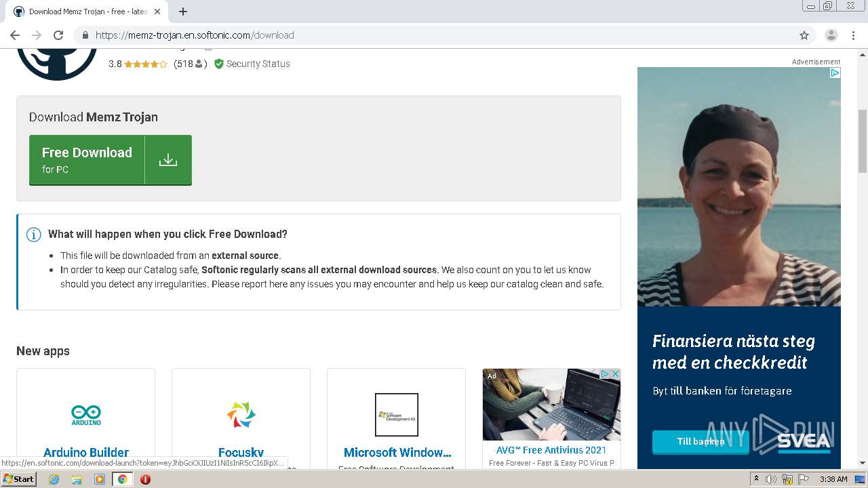Open the Focusky app link
Image resolution: width=868 pixels, height=488 pixels.
(241, 453)
